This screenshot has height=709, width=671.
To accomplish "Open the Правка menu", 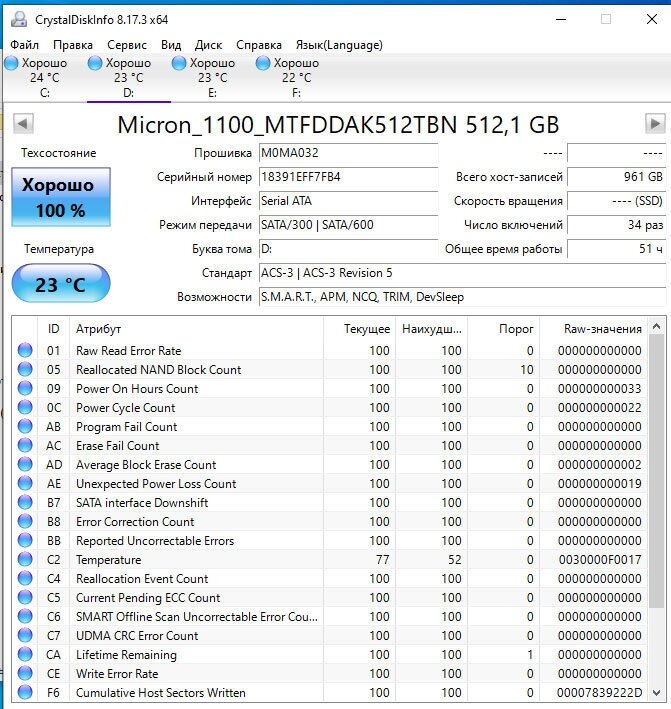I will (x=73, y=45).
